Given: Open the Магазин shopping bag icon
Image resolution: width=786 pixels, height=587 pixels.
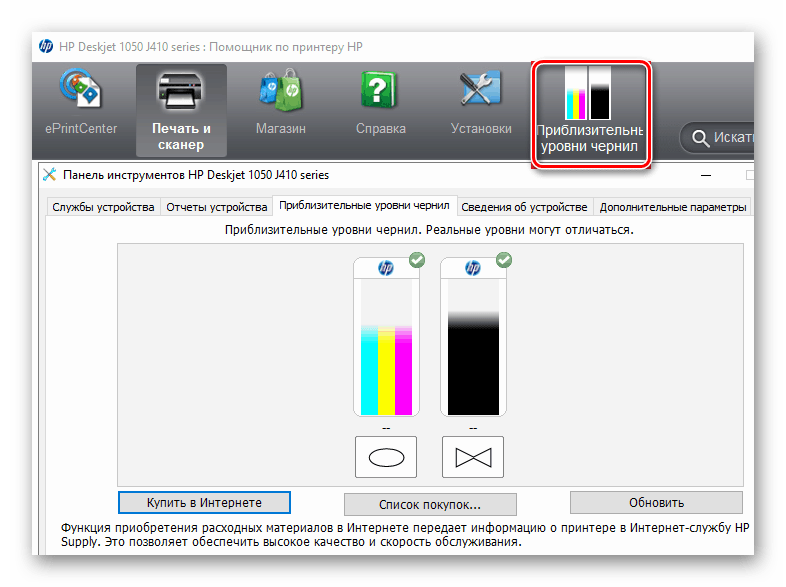Looking at the screenshot, I should (280, 93).
